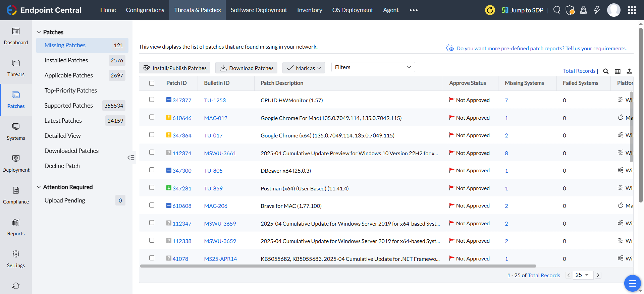Open the column chooser grid icon
The height and width of the screenshot is (294, 644).
click(x=618, y=71)
